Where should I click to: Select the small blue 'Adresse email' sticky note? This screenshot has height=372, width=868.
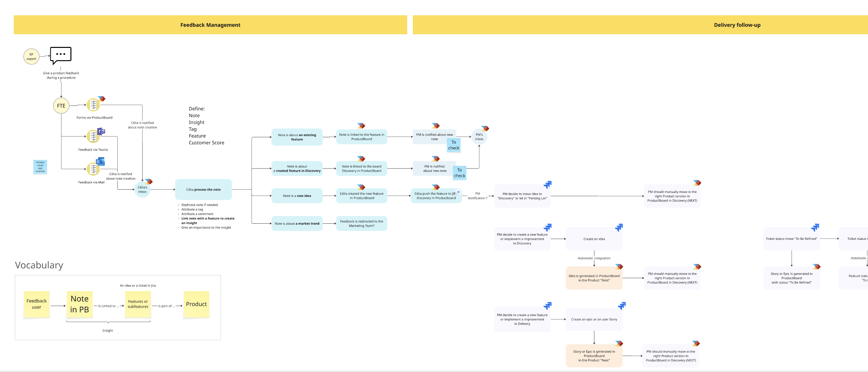coord(40,167)
